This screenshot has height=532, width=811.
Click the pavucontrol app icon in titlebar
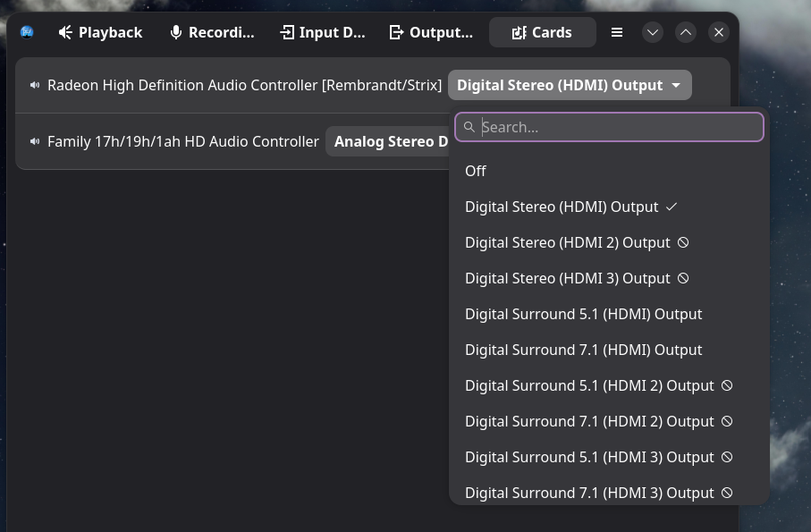(x=27, y=32)
